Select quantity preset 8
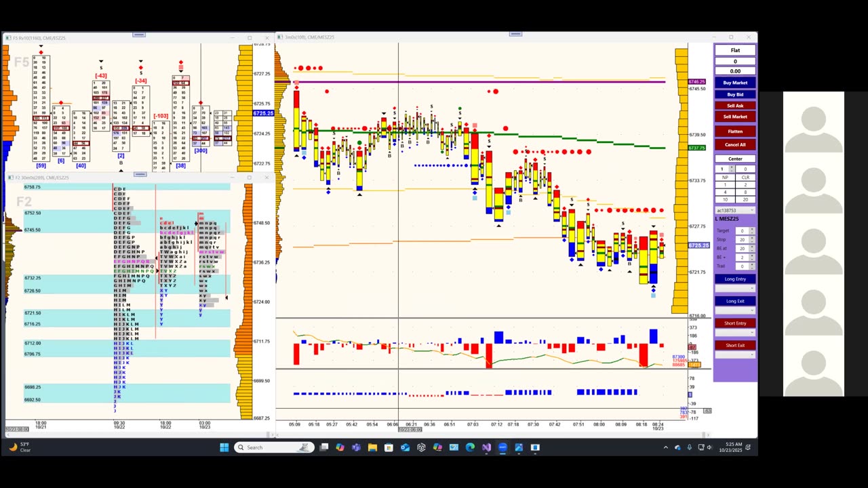The image size is (868, 488). coord(745,192)
